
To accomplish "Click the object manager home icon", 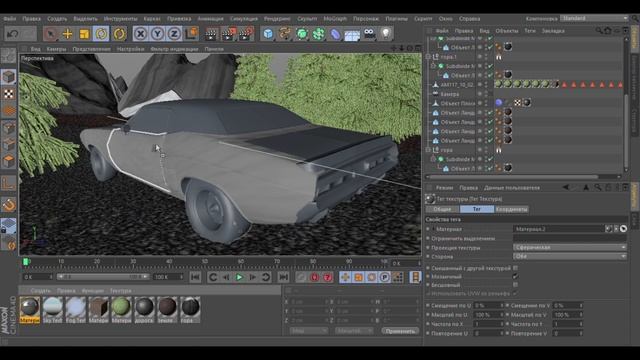I will coord(608,31).
